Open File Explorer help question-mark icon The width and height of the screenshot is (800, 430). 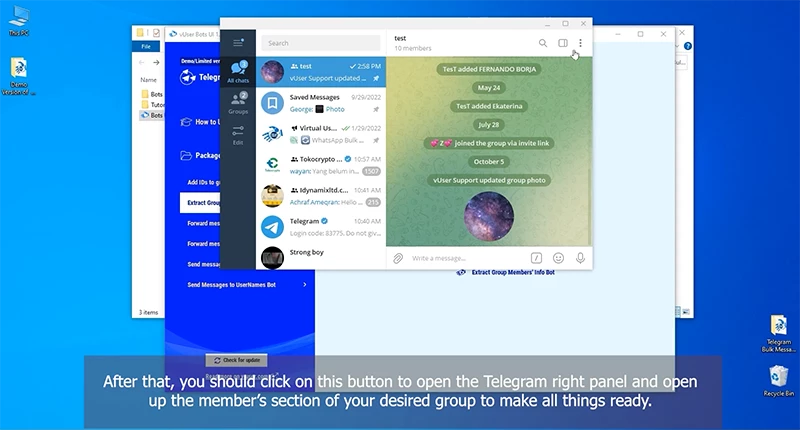click(688, 46)
